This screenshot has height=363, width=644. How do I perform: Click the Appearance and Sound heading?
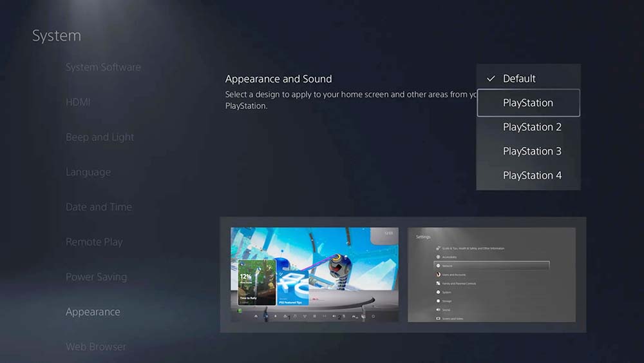click(278, 79)
